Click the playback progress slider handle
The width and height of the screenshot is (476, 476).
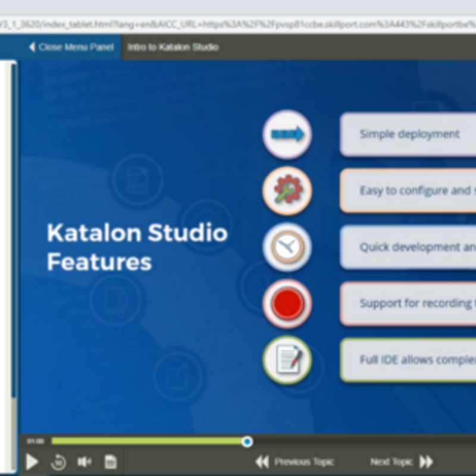247,441
